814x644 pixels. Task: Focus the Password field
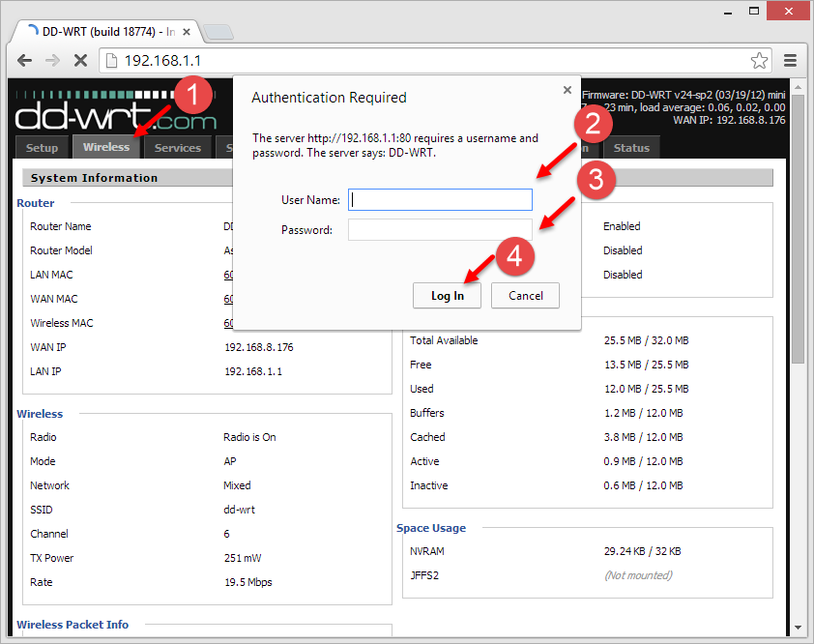[x=440, y=229]
